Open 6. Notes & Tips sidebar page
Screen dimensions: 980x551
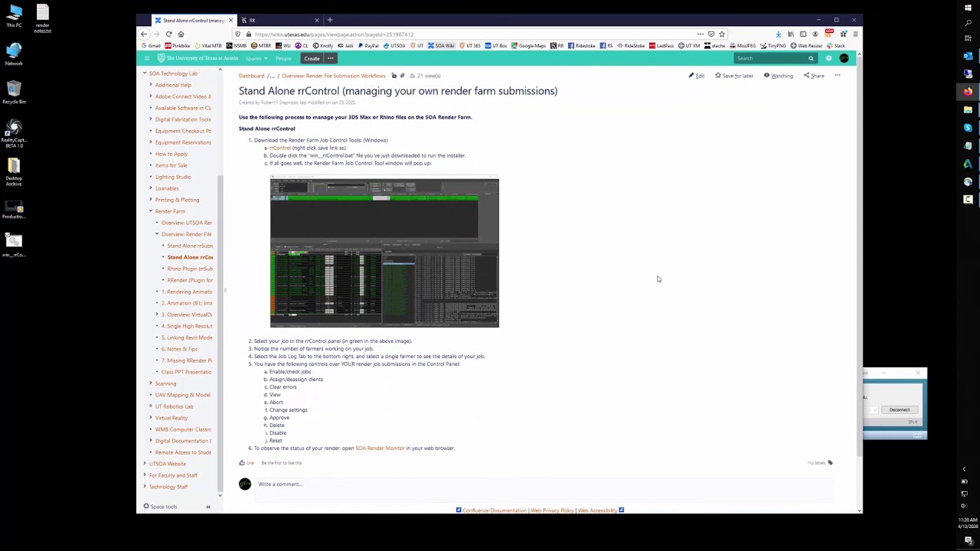coord(179,349)
